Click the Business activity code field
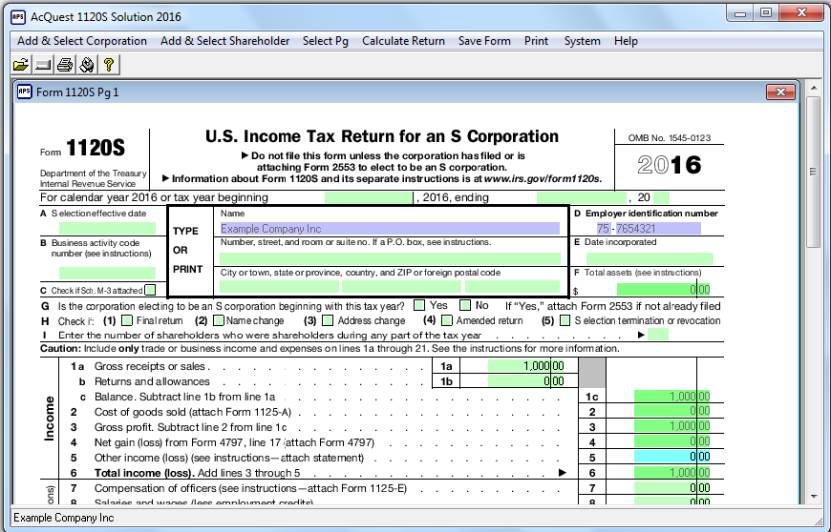This screenshot has width=831, height=532. [x=107, y=273]
